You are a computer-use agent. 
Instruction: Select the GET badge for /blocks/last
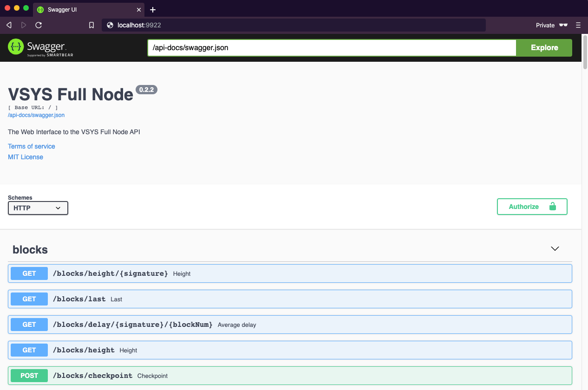(x=29, y=299)
